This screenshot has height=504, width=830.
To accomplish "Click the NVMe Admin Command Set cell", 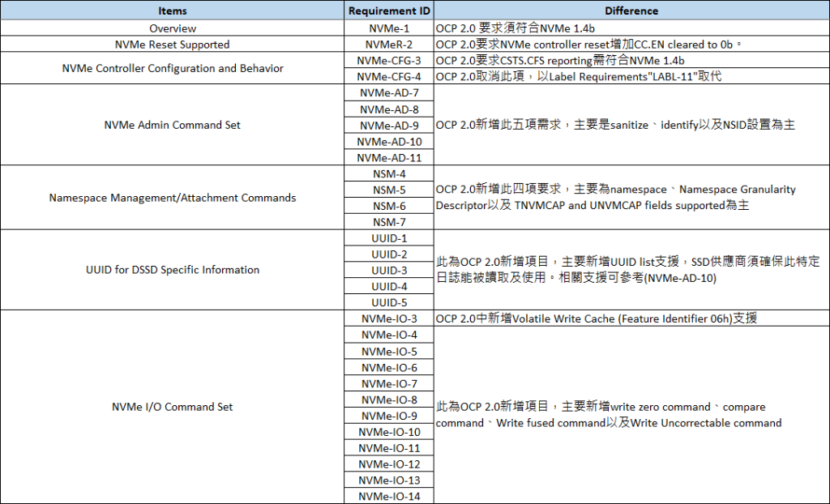I will click(x=172, y=125).
